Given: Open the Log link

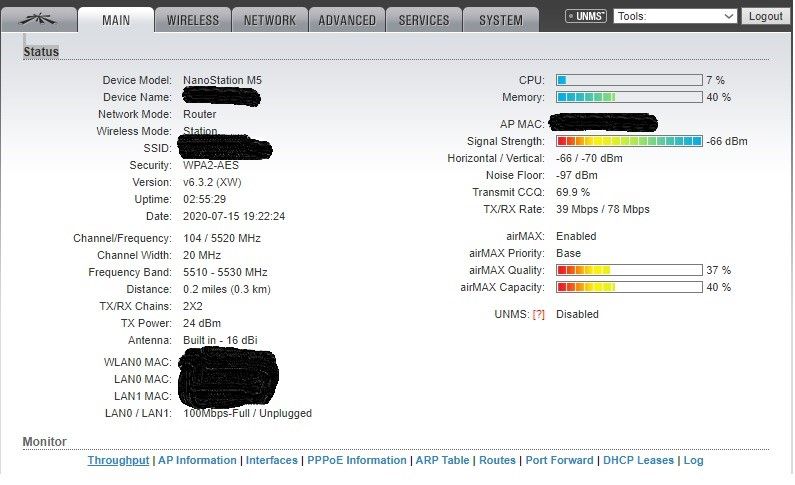Looking at the screenshot, I should [694, 460].
